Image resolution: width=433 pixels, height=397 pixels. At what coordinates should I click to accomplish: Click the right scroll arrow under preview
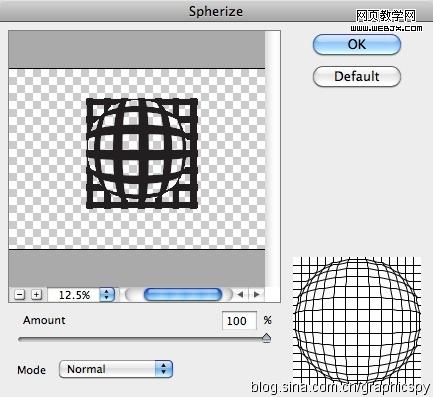[x=256, y=294]
